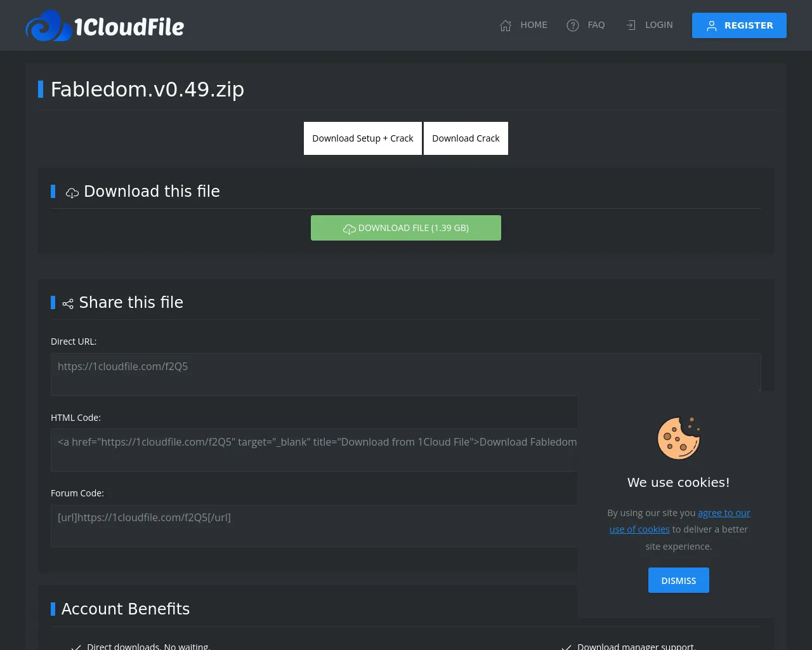Dismiss the cookie notice
Viewport: 812px width, 650px height.
[x=678, y=580]
